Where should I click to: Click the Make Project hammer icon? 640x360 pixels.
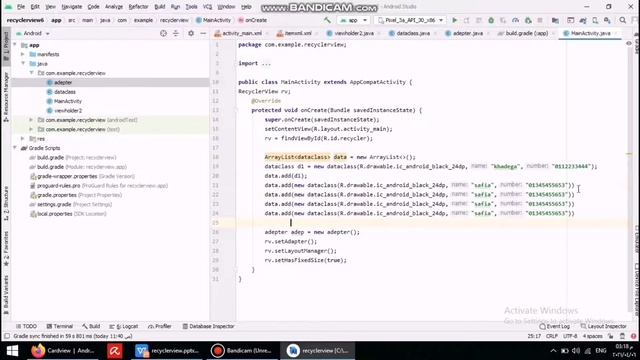pyautogui.click(x=327, y=20)
